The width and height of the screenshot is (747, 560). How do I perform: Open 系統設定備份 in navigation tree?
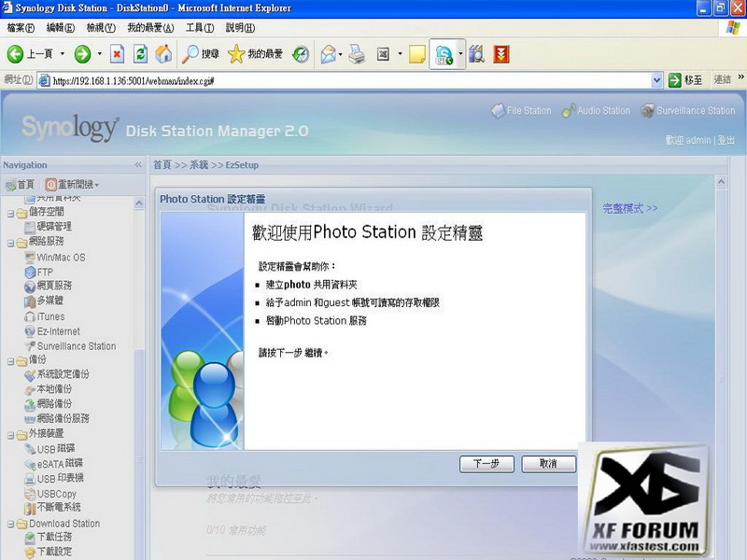point(57,374)
